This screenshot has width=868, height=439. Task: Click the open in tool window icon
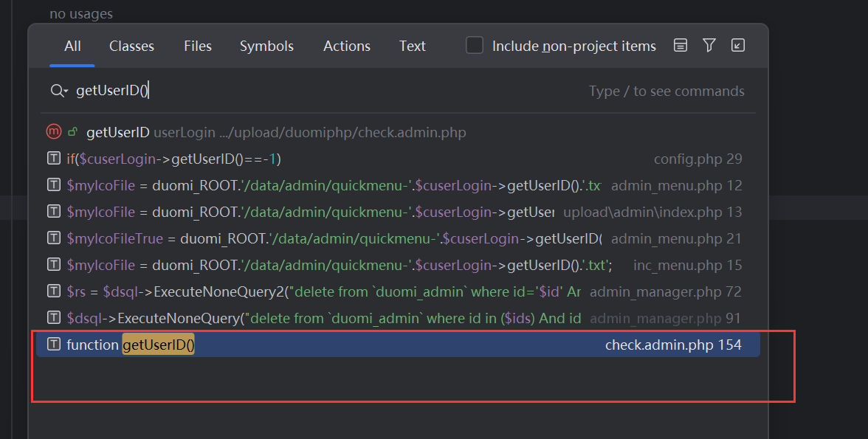[x=738, y=46]
